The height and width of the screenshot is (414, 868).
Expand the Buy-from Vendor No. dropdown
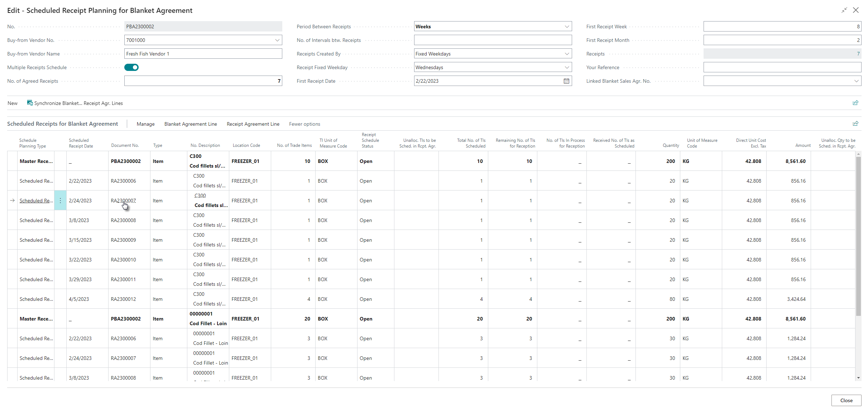click(277, 40)
